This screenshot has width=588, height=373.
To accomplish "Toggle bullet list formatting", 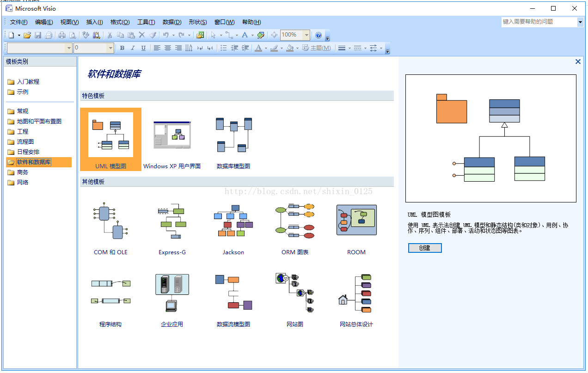I will (224, 48).
